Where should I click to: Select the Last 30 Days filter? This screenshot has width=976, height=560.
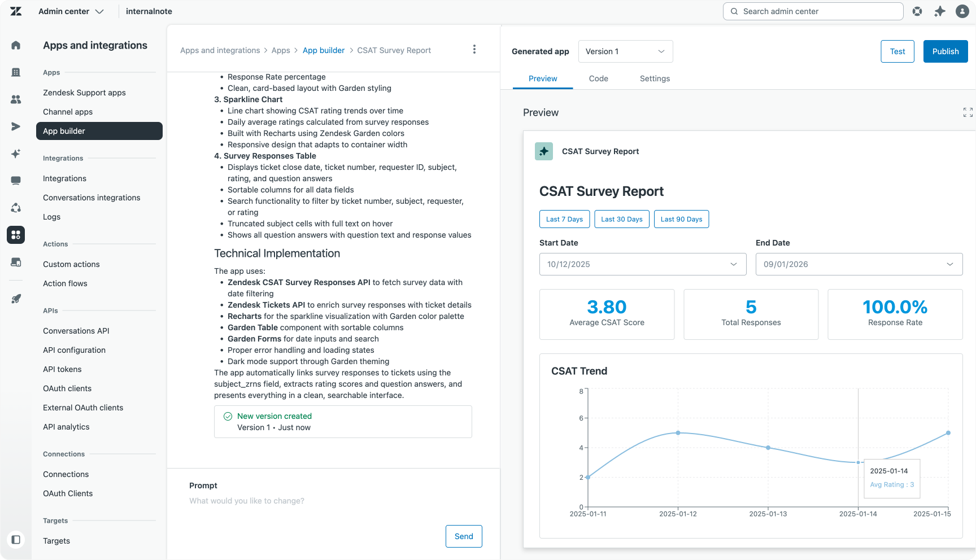click(621, 219)
